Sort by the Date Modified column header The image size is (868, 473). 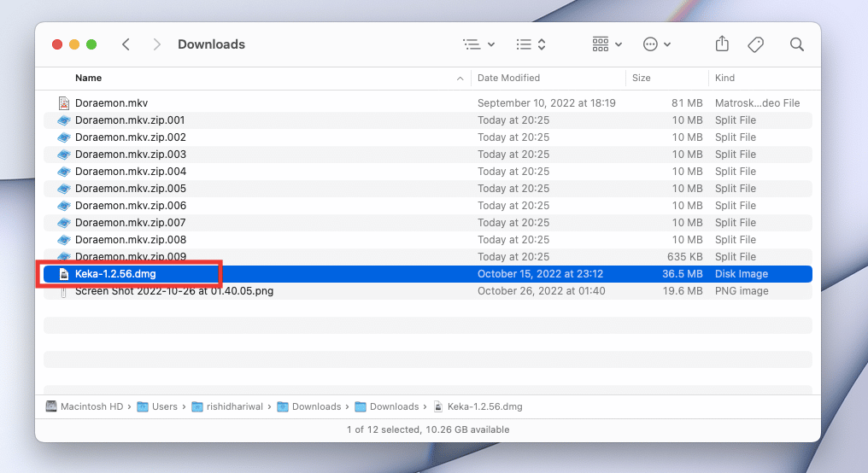(508, 78)
